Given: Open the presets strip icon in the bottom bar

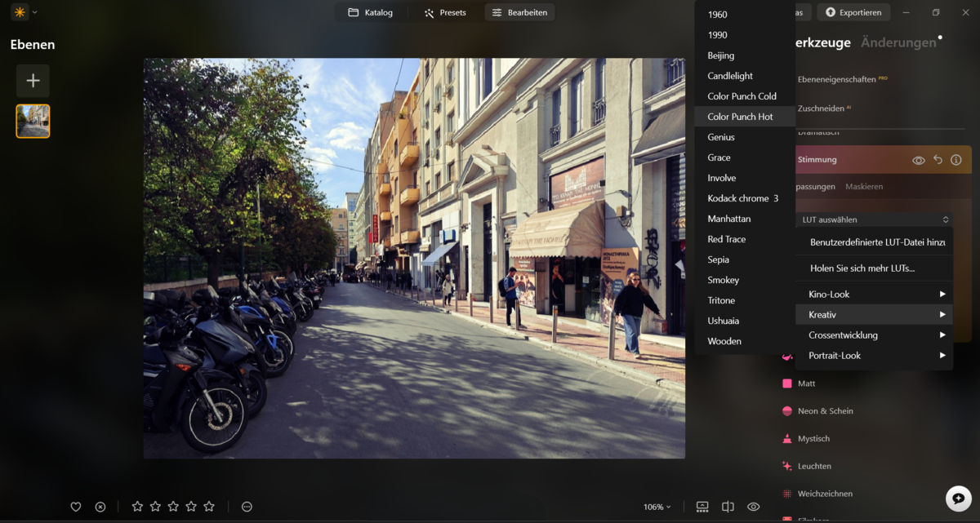Looking at the screenshot, I should pos(702,507).
